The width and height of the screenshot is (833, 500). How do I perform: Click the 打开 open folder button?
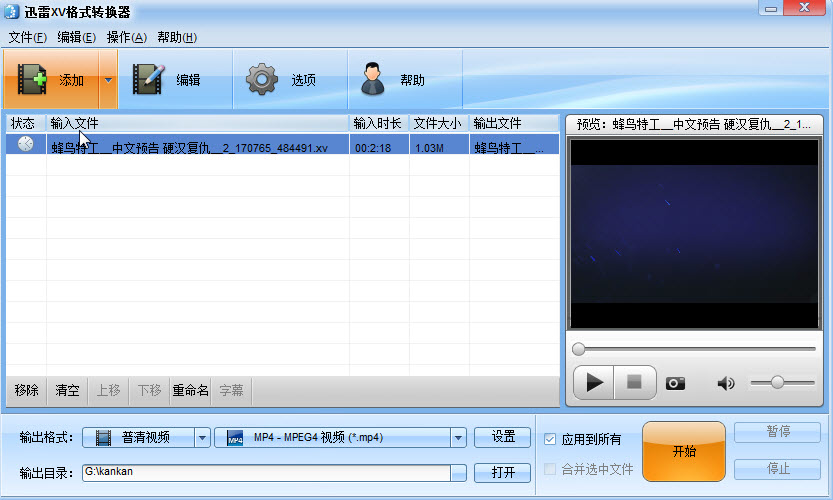pyautogui.click(x=503, y=472)
